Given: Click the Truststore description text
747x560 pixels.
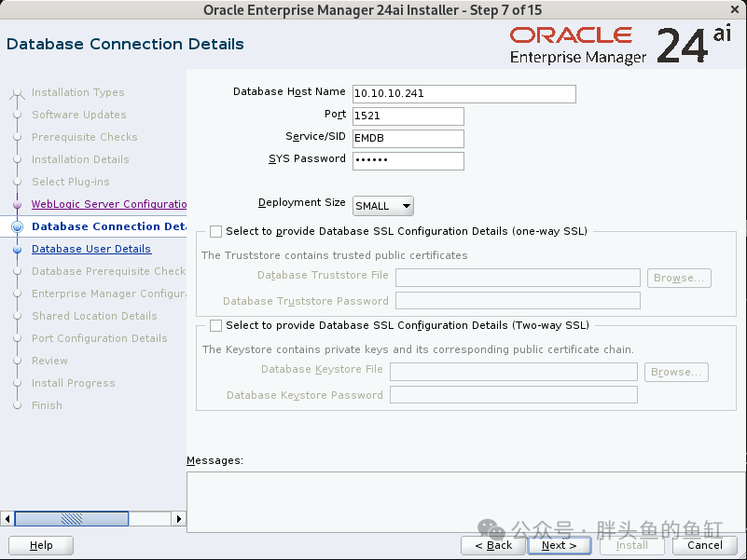Looking at the screenshot, I should (x=335, y=255).
